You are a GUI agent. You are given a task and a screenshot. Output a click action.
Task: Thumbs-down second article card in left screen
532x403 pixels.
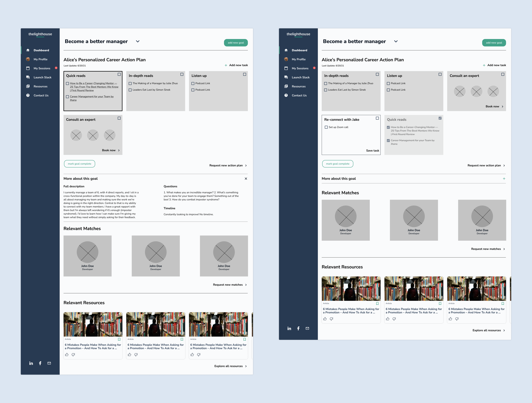pos(136,355)
